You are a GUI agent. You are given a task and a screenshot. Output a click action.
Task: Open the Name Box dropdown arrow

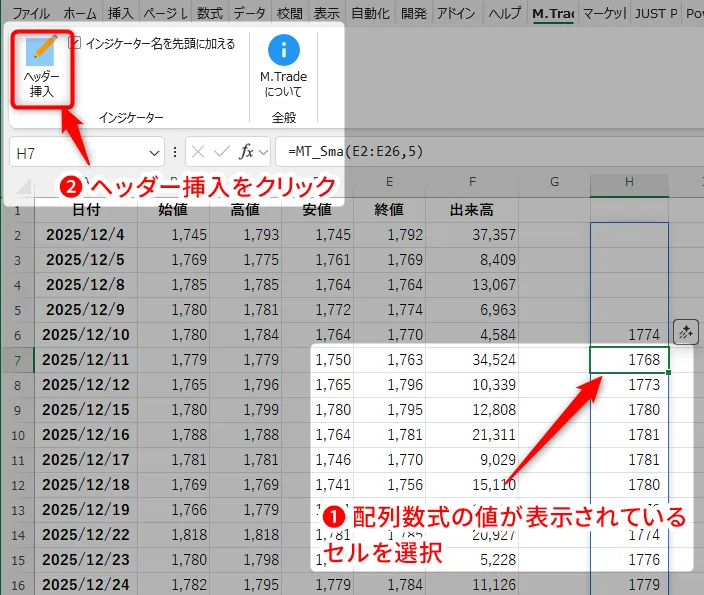(x=154, y=153)
